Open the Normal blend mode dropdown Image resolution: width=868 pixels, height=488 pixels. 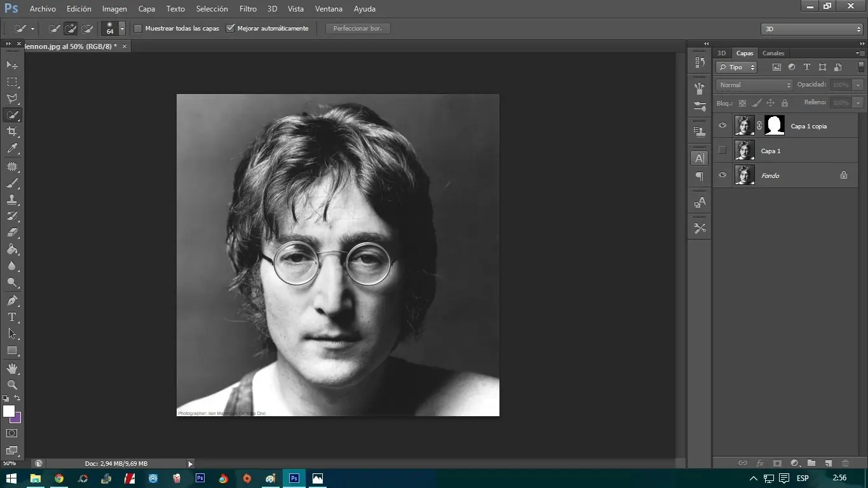[754, 85]
